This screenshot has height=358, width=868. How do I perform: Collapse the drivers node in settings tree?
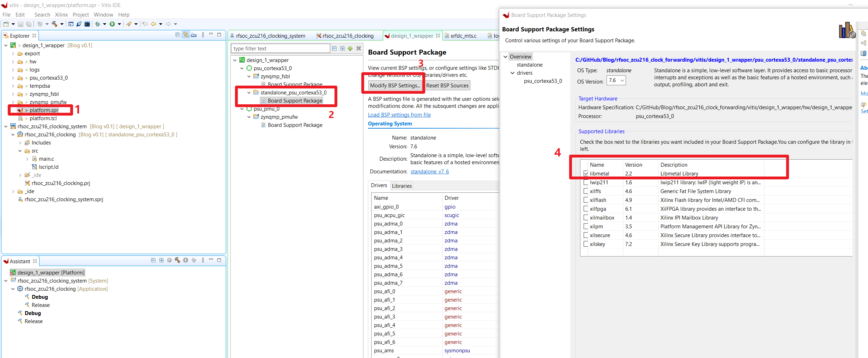coord(513,73)
